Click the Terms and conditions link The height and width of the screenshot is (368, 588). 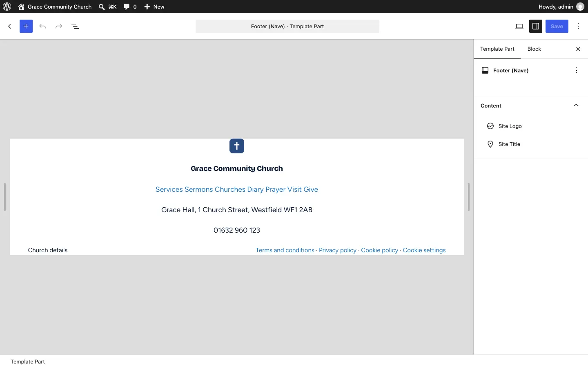click(x=285, y=250)
